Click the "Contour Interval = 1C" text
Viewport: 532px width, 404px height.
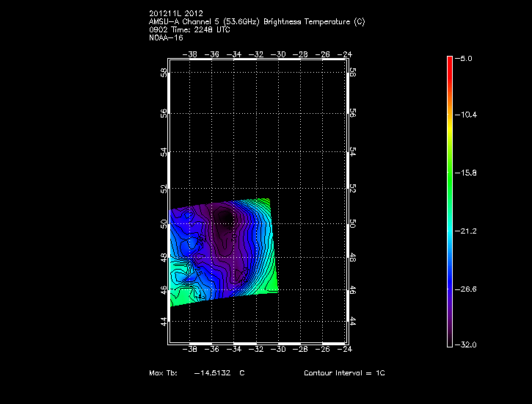344,373
